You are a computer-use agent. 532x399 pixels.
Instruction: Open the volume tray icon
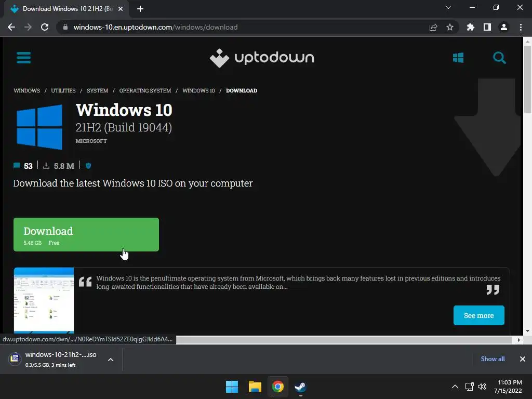click(x=482, y=387)
